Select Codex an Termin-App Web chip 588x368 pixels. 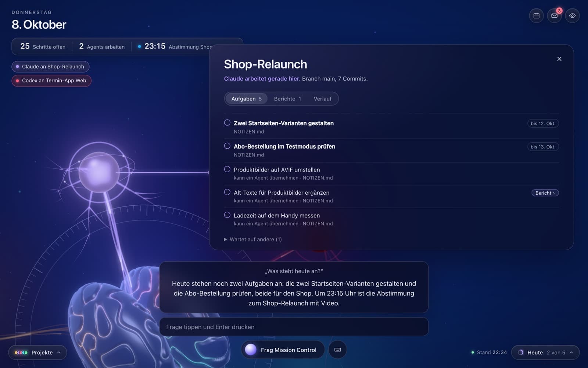tap(51, 81)
